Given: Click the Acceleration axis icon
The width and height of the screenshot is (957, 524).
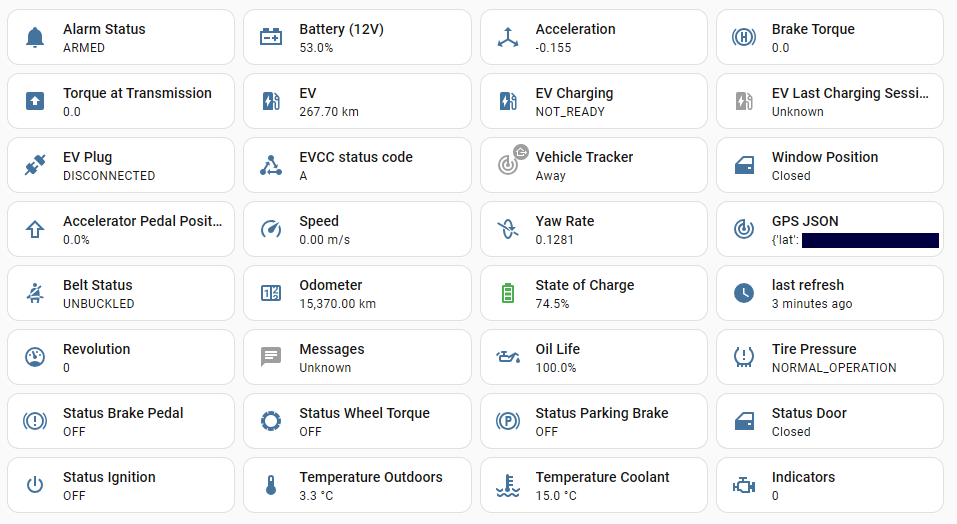Looking at the screenshot, I should (x=507, y=38).
